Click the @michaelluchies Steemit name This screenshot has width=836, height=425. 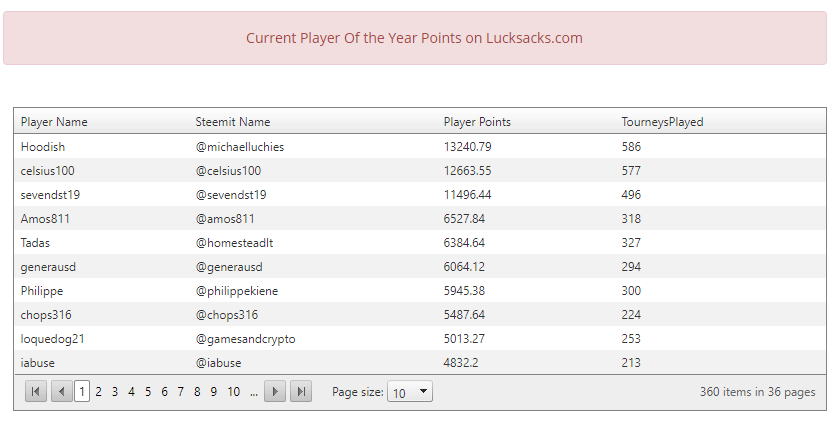pos(239,147)
